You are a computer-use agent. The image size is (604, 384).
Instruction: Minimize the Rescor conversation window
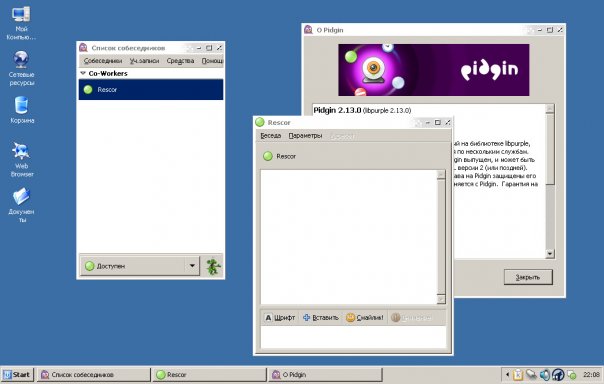point(428,122)
